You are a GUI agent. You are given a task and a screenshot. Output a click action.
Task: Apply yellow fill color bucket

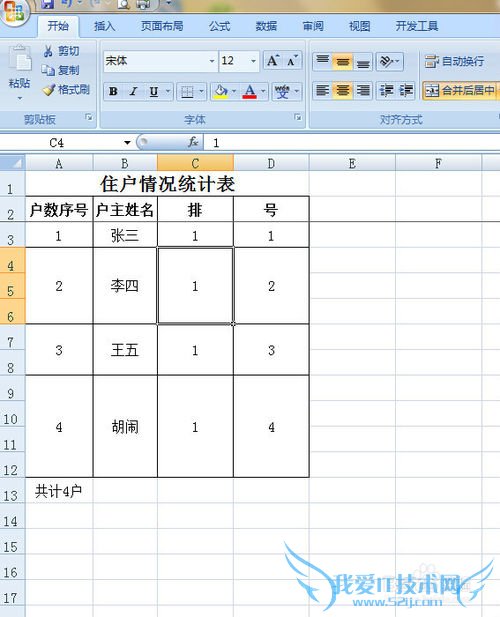click(221, 92)
